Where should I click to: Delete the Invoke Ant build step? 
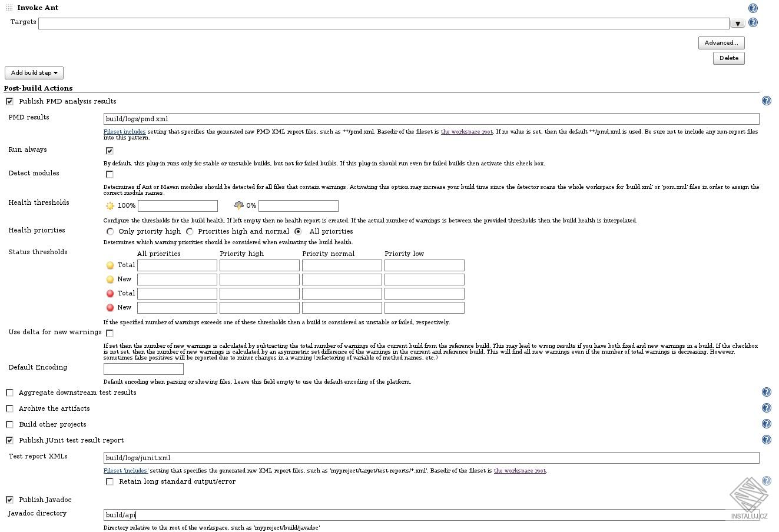(x=729, y=58)
